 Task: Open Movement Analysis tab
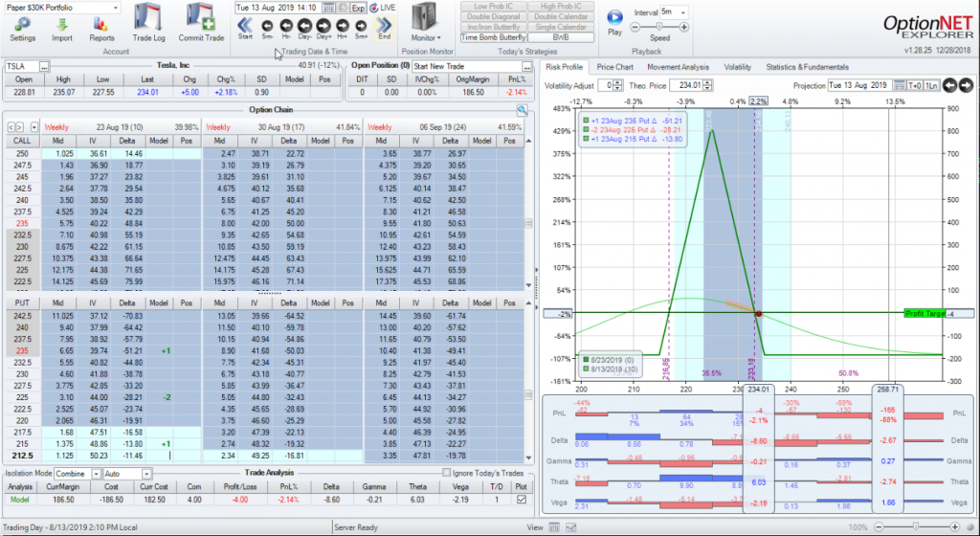pos(679,67)
